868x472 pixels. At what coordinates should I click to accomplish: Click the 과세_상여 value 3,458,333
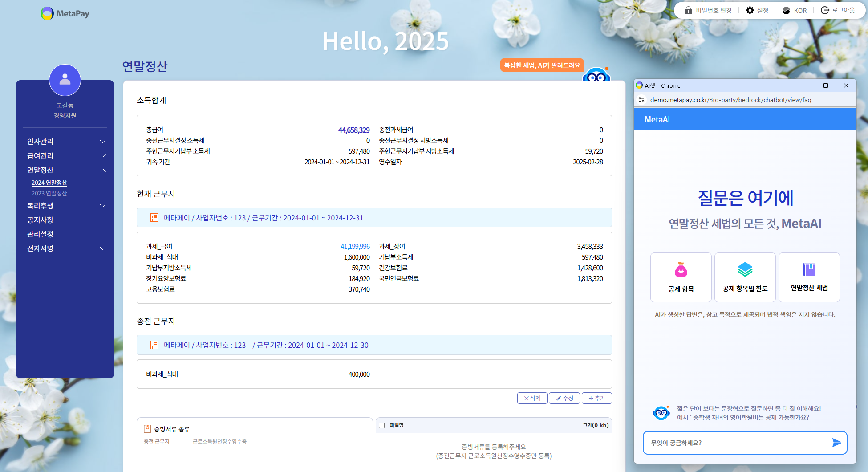pos(590,247)
